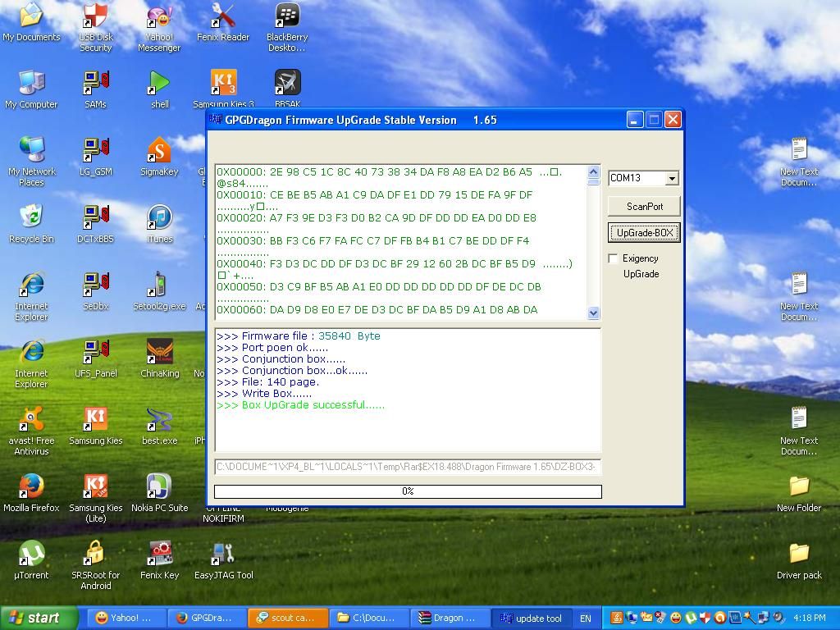Select the SigmaKey desktop icon
The width and height of the screenshot is (840, 630).
point(159,157)
